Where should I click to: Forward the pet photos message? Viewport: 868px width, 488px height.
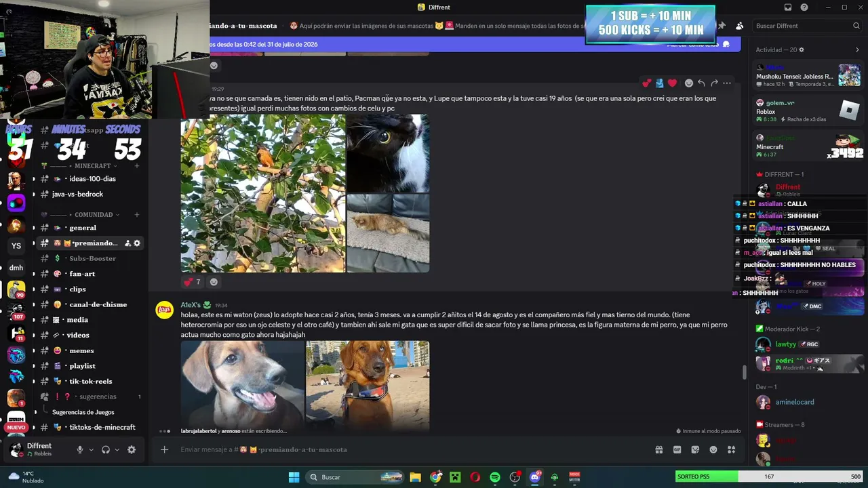(714, 83)
